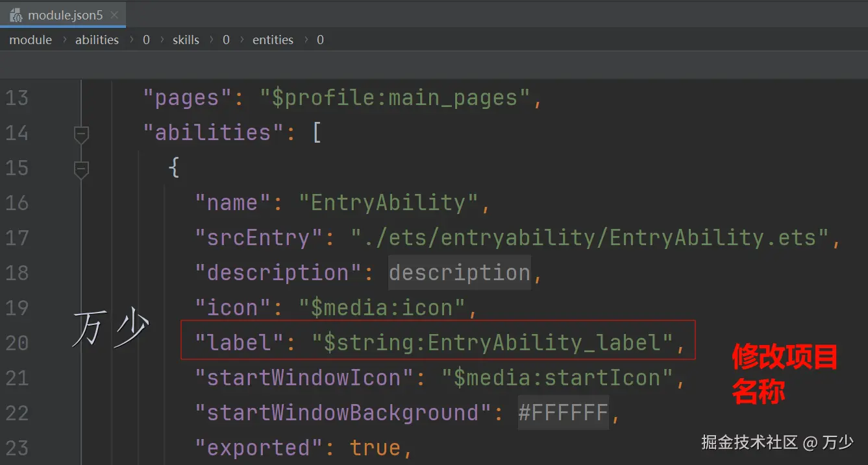This screenshot has height=465, width=868.
Task: Click 'module' in the breadcrumb
Action: (31, 40)
